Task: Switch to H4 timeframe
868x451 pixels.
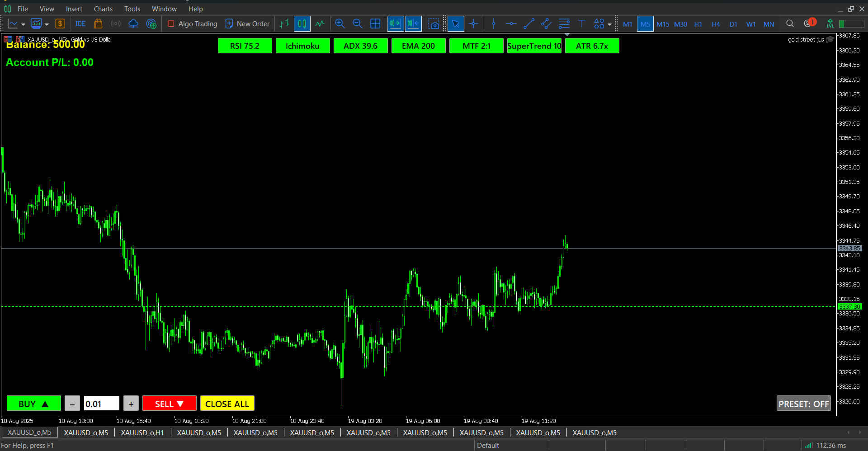Action: pyautogui.click(x=716, y=24)
